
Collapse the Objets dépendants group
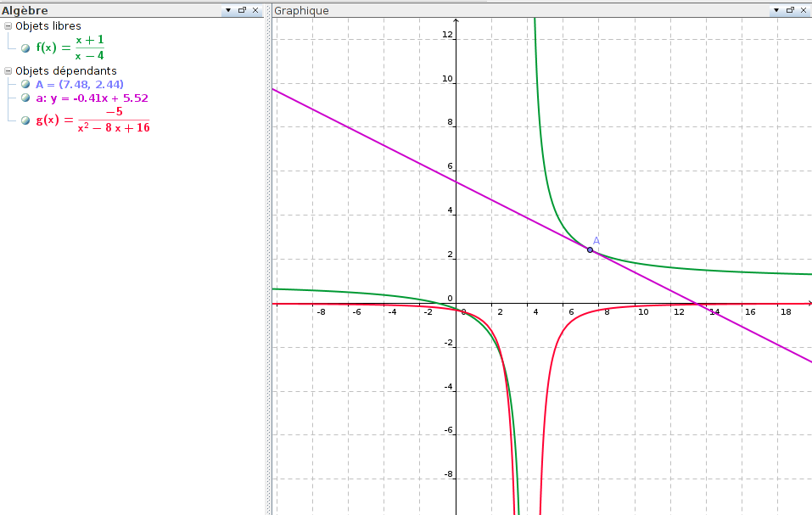(8, 71)
